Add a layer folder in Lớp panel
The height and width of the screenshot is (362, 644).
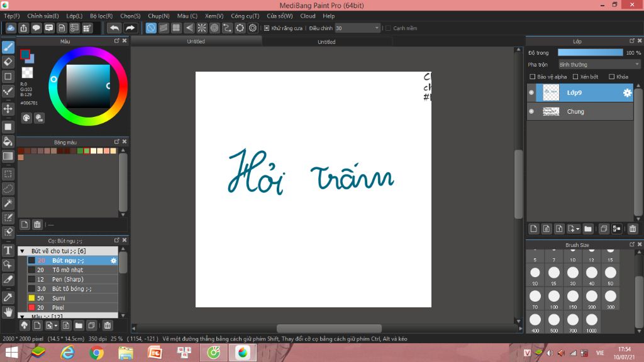[588, 229]
